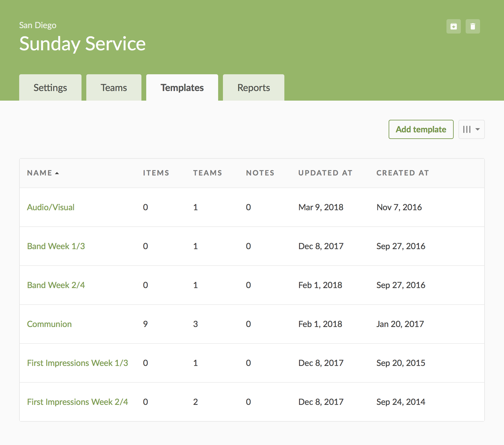The image size is (504, 445).
Task: Open First Impressions Week 2/4 template
Action: (78, 402)
